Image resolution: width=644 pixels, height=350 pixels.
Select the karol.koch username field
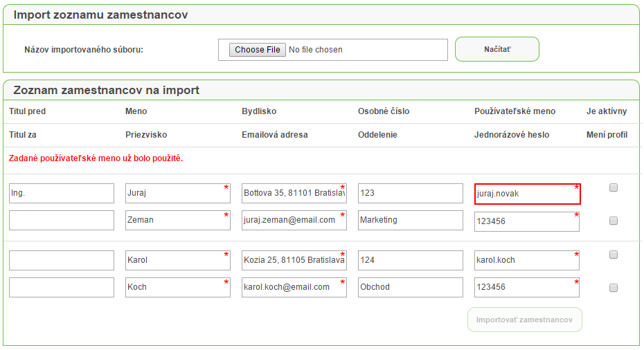tap(527, 261)
